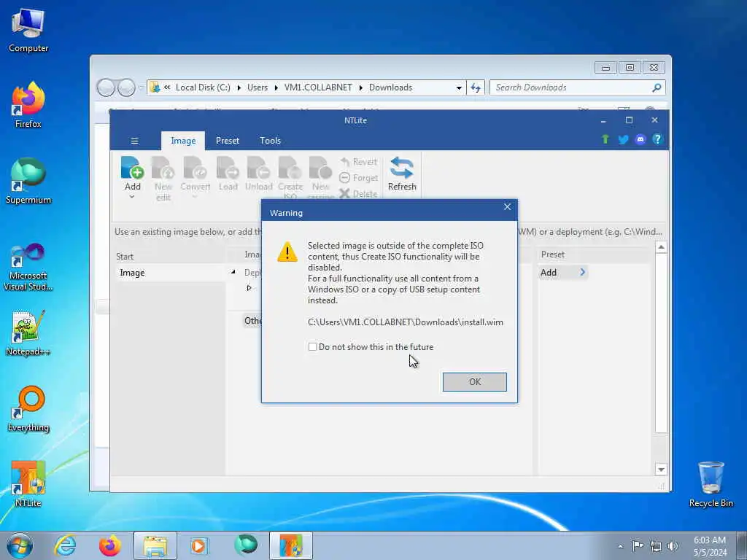747x560 pixels.
Task: Expand the collapsed tree triangle below Deployment
Action: (x=249, y=287)
